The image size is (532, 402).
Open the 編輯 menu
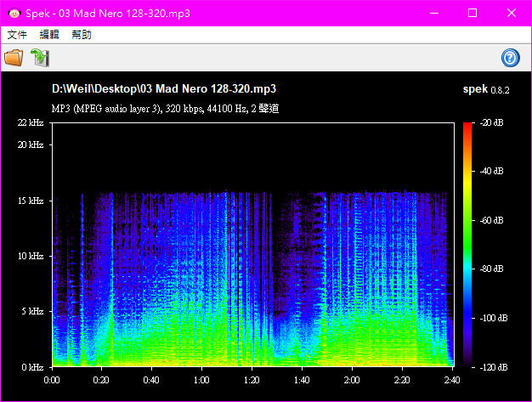49,35
